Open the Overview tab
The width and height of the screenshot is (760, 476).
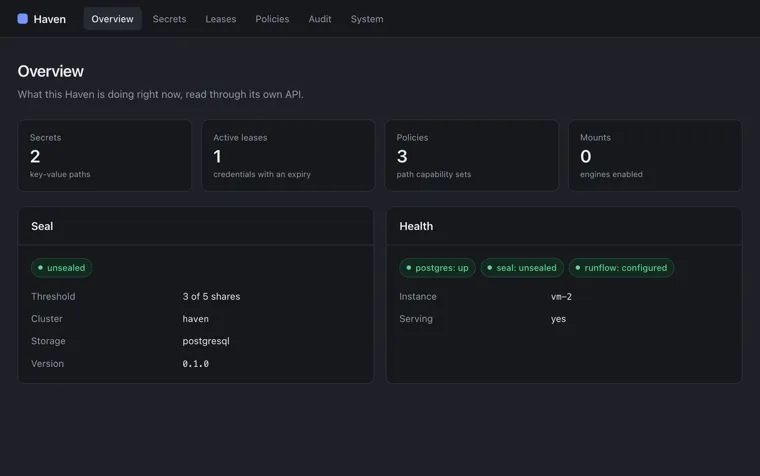click(112, 19)
